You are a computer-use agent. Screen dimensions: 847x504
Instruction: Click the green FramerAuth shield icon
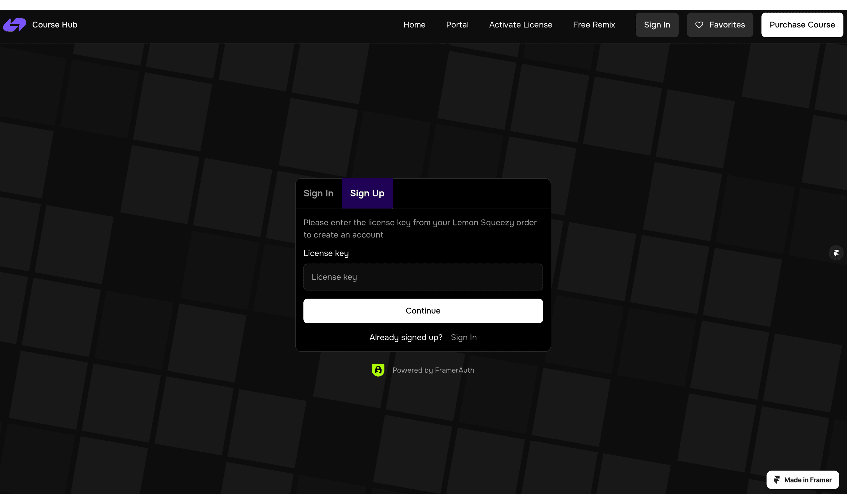378,370
